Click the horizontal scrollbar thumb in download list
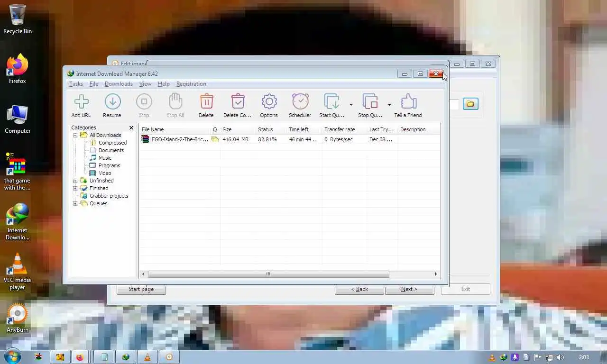Screen dimensions: 607x364 [x=268, y=274]
